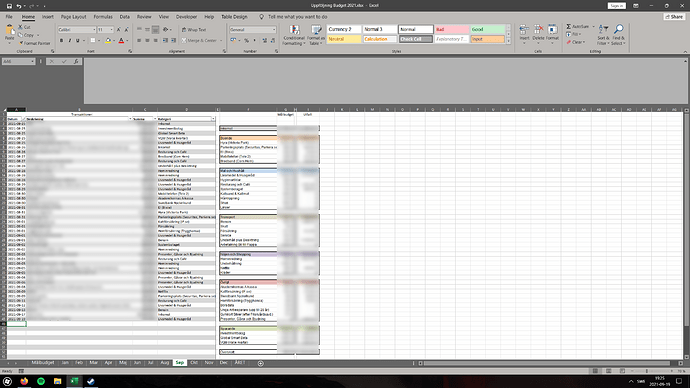Open the Kategori column filter dropdown
This screenshot has width=690, height=388.
213,119
